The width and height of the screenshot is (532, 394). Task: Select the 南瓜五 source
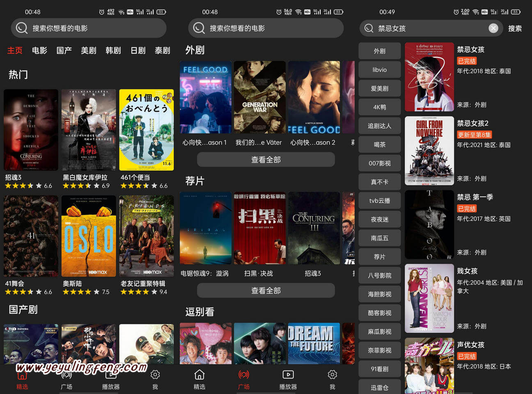pyautogui.click(x=380, y=238)
